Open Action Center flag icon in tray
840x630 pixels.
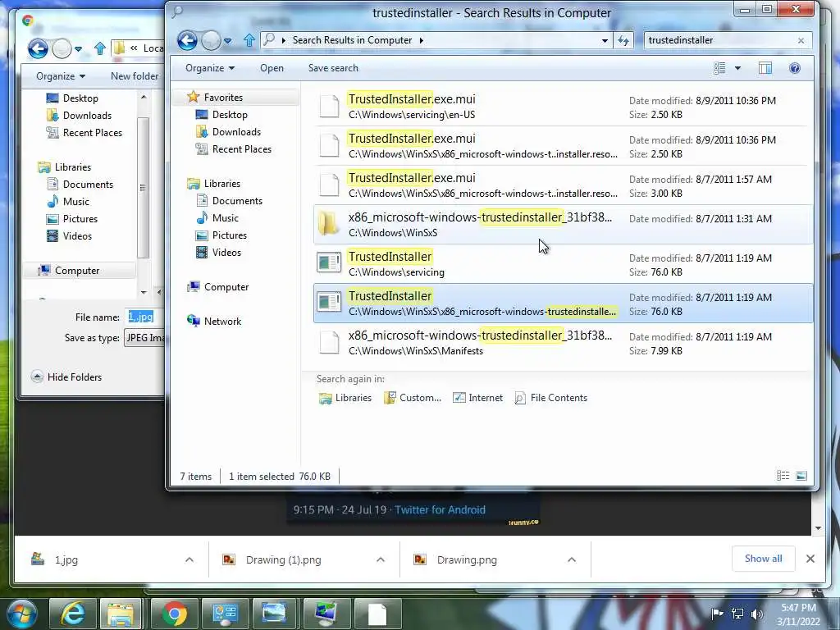pyautogui.click(x=717, y=614)
